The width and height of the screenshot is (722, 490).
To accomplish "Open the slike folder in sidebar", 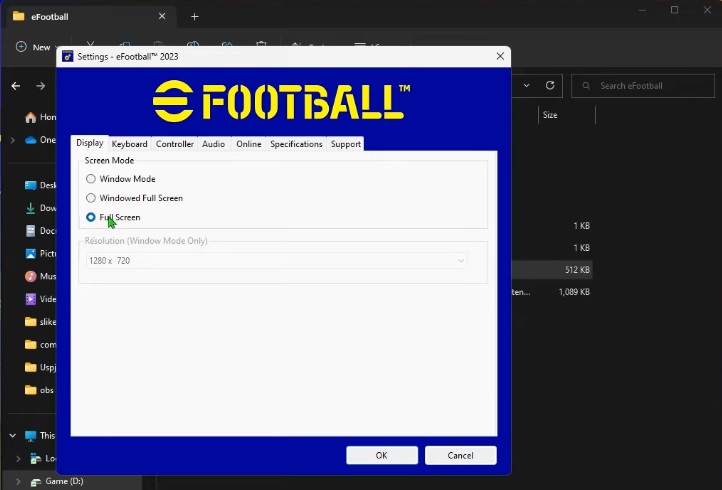I will [41, 322].
